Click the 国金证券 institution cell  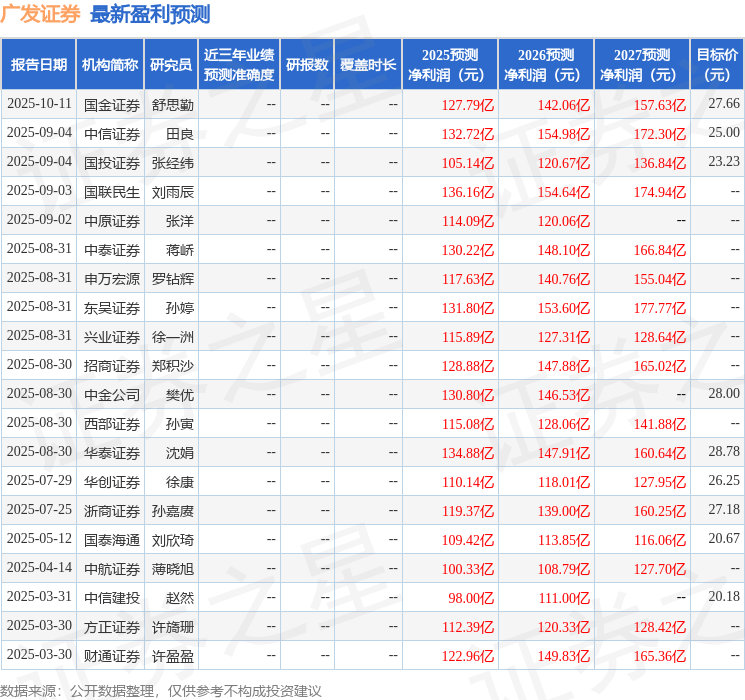click(112, 105)
